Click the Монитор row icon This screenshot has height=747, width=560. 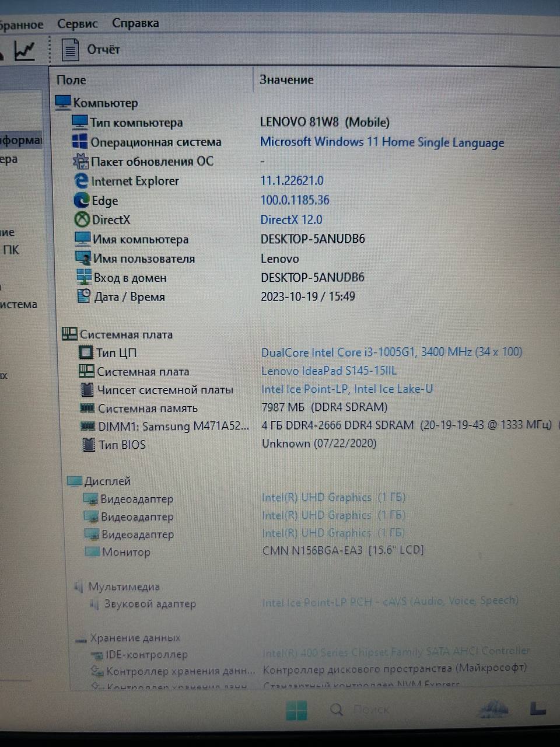[x=93, y=551]
